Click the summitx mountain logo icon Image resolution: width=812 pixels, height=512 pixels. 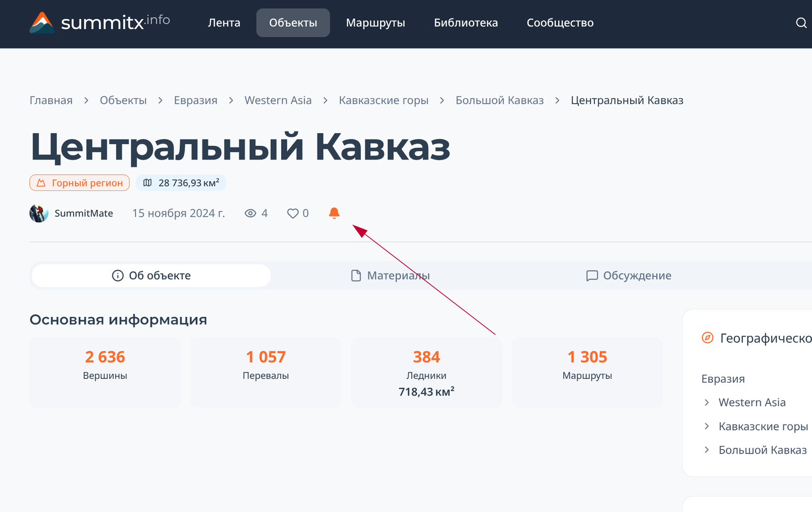tap(42, 23)
